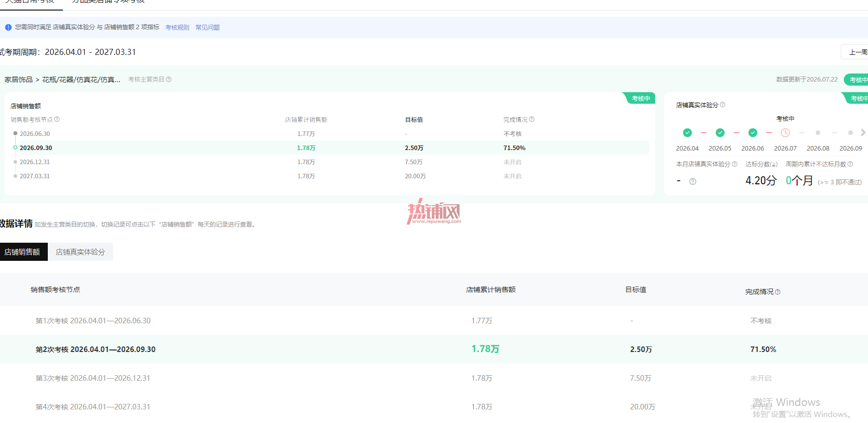Select the 2026.04 green check month marker

[x=687, y=133]
